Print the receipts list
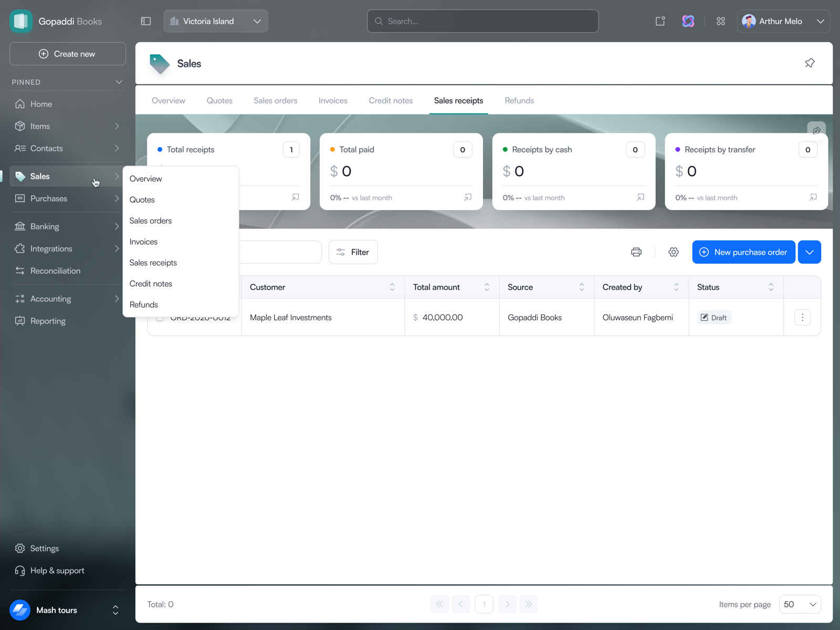Screen dimensions: 840x630 tap(636, 252)
